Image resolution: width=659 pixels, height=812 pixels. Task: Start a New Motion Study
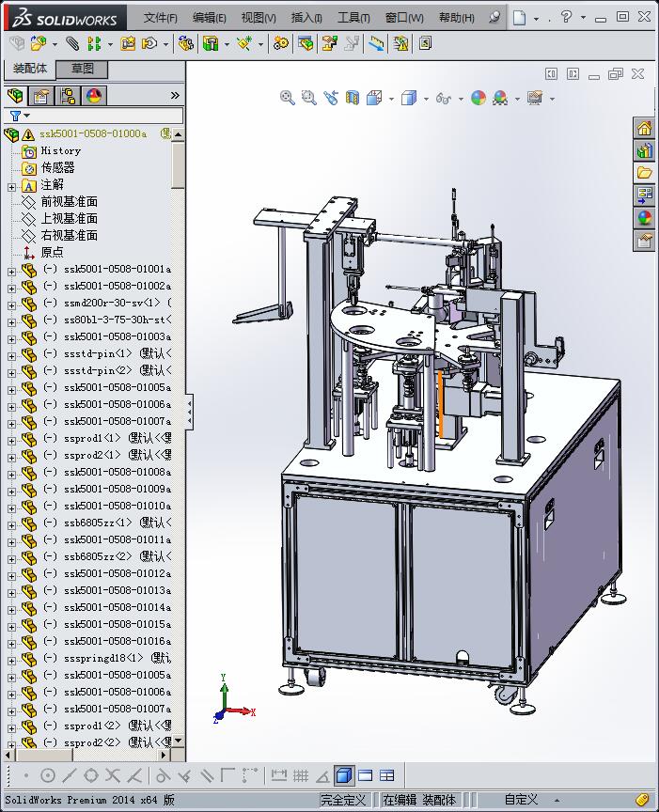pos(281,43)
